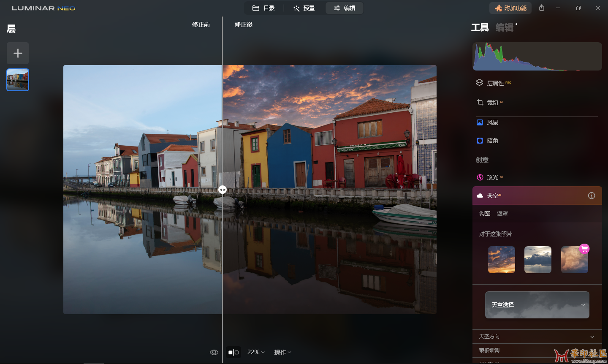This screenshot has height=364, width=608.
Task: Click the folder icon in 目录 tab
Action: 256,8
